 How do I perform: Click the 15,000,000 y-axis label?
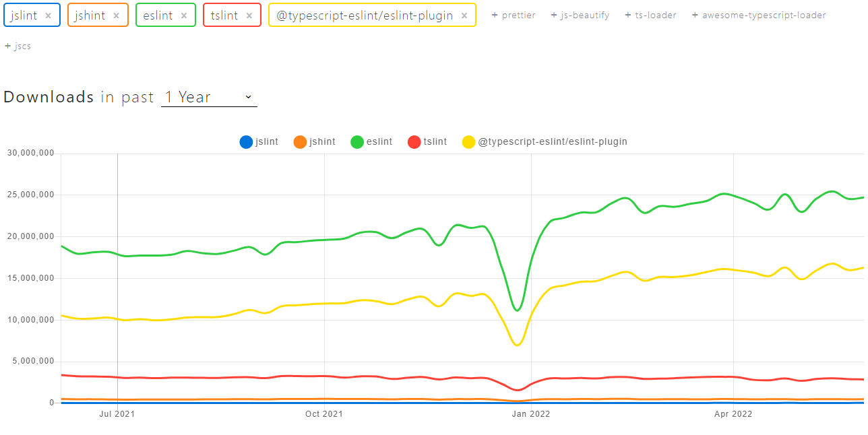coord(30,278)
